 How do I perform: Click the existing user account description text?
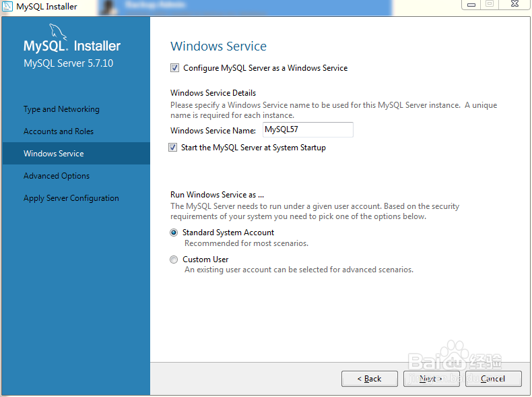pos(299,270)
